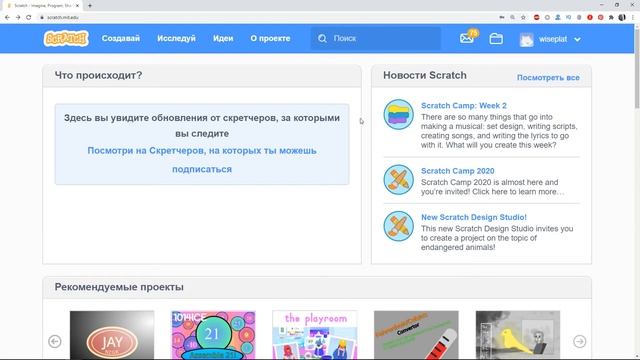Open the My Stuff folder icon
This screenshot has height=360, width=640.
click(496, 39)
